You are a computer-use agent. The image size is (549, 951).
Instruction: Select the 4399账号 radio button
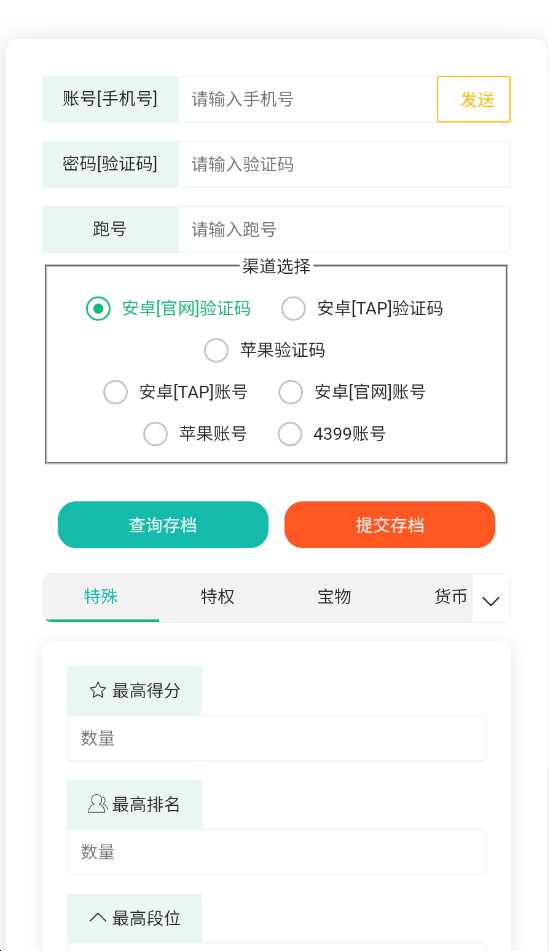pos(290,434)
